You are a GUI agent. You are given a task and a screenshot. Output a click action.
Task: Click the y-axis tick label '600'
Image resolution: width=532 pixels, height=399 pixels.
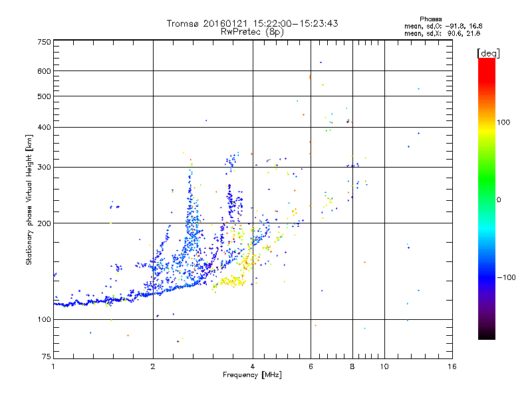(44, 71)
